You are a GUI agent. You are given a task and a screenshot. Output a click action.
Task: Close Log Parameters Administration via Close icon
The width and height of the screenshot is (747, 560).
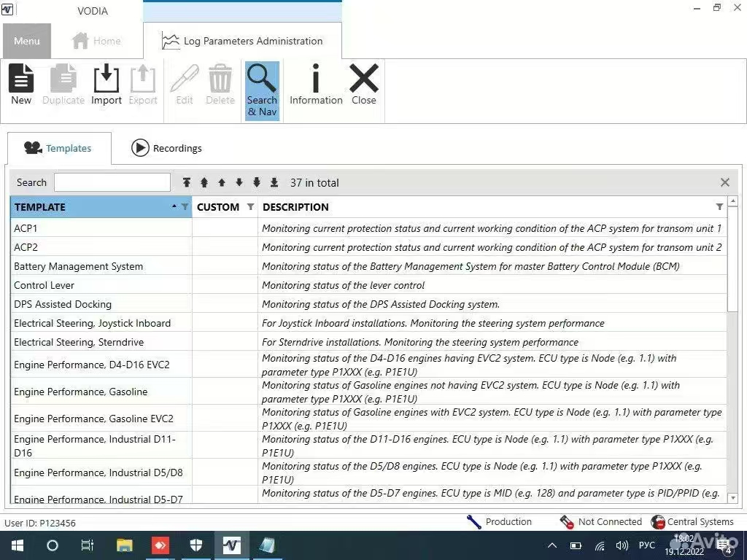364,85
